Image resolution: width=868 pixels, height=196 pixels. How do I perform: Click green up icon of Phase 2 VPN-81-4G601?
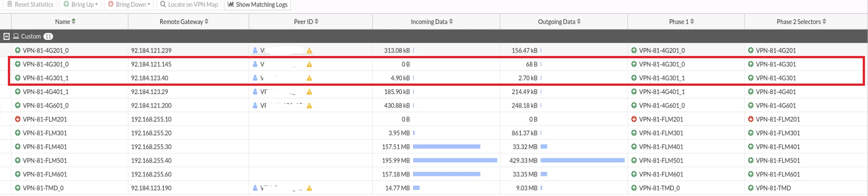(751, 105)
